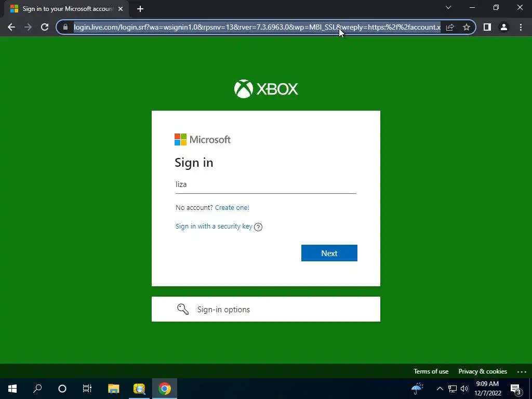Open File Explorer from the taskbar
Image resolution: width=532 pixels, height=399 pixels.
tap(114, 389)
